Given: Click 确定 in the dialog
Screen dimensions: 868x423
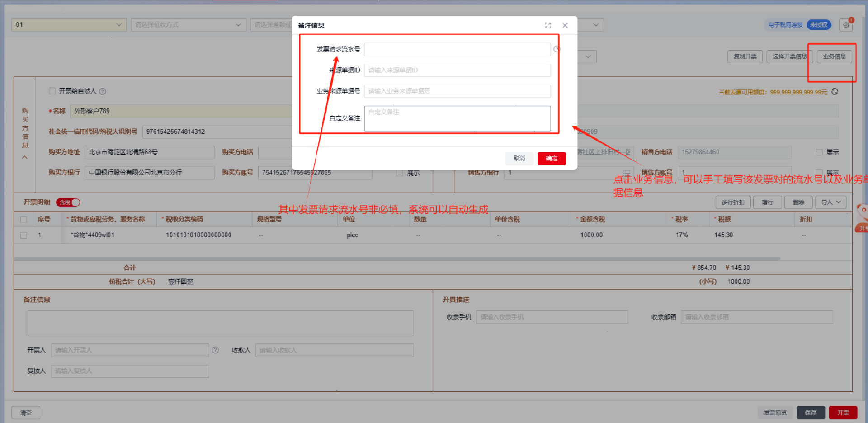Looking at the screenshot, I should (551, 159).
